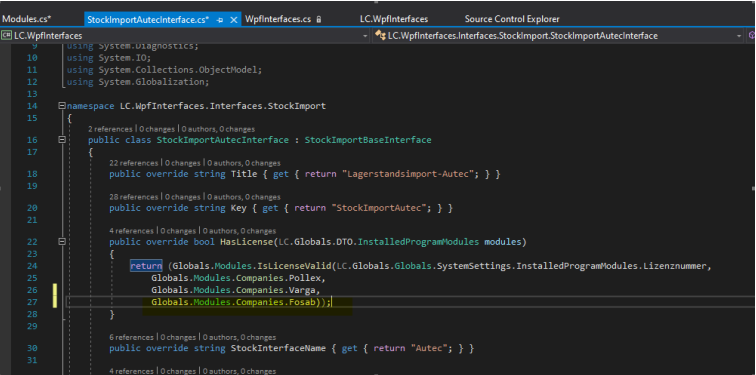Click the lock icon on WpfInterfaces.cs tab

tap(318, 20)
